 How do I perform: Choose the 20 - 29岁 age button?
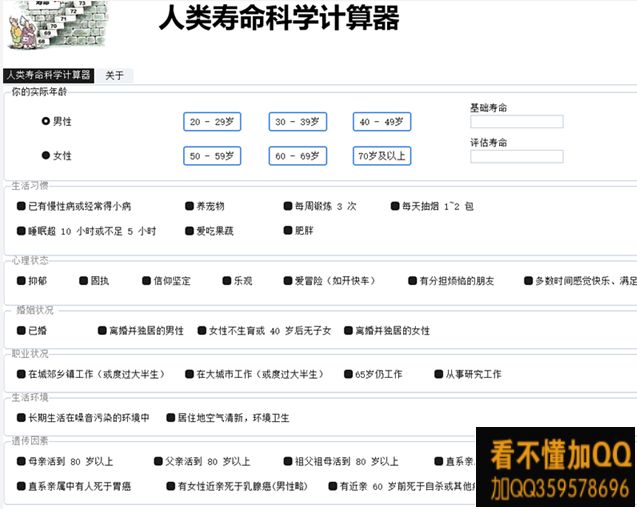point(212,121)
